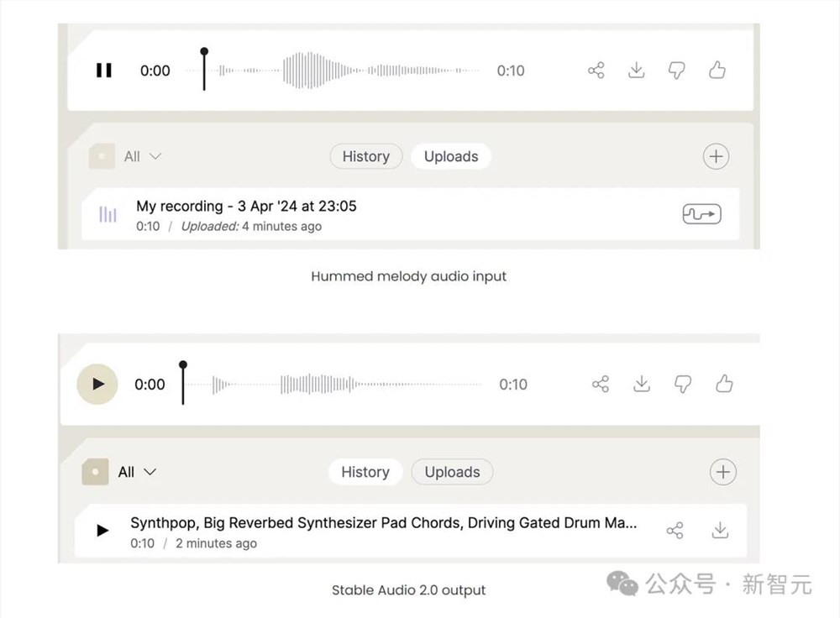Viewport: 840px width, 618px height.
Task: Click the top waveform playhead marker
Action: (x=204, y=53)
